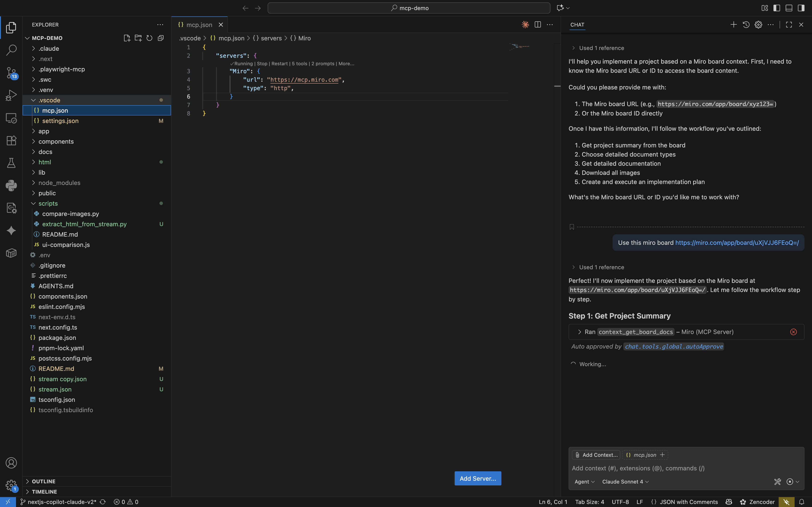Click the New File icon in Explorer
812x507 pixels.
click(x=127, y=38)
